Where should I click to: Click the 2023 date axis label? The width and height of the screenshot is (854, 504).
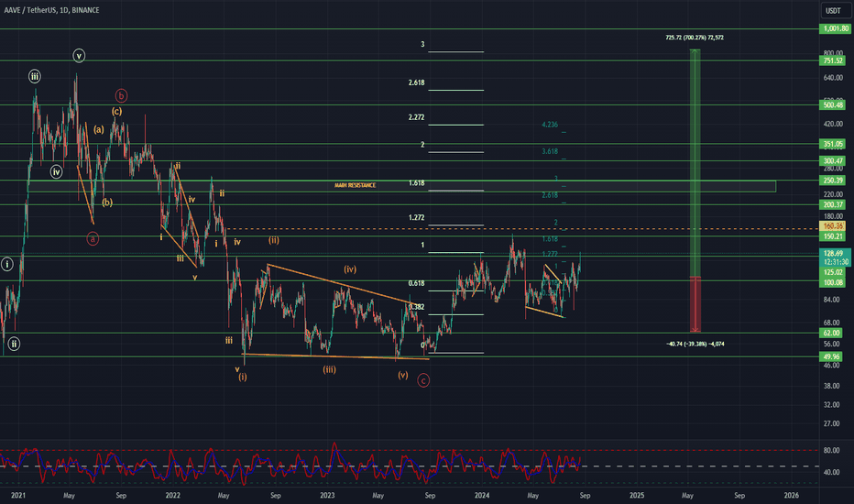(327, 495)
